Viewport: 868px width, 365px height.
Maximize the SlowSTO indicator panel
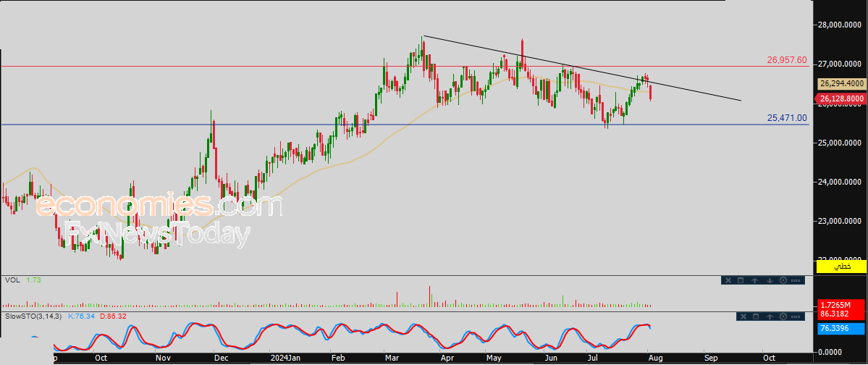coord(756,316)
